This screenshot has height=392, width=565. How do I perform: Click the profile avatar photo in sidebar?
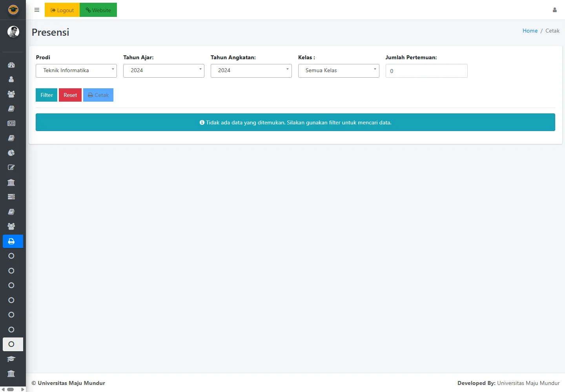point(13,32)
